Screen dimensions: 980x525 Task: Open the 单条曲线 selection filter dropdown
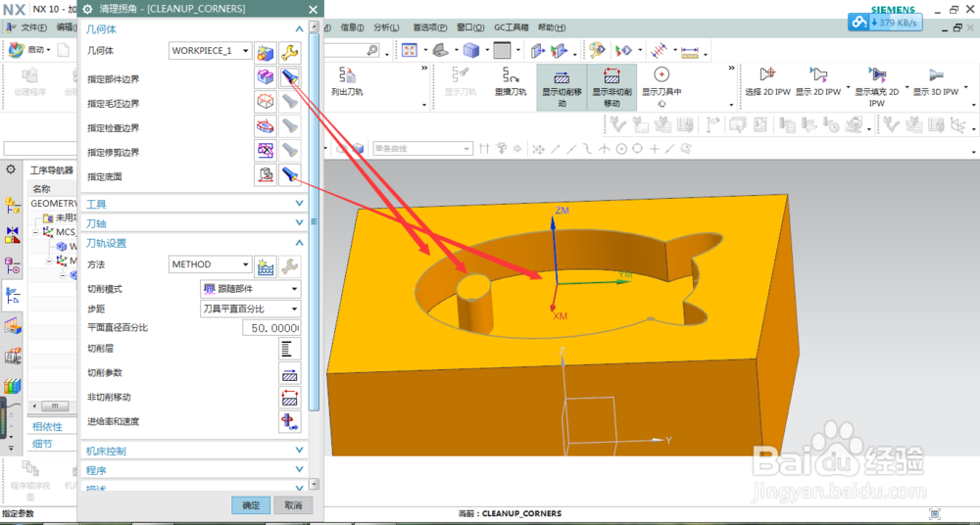(x=422, y=148)
